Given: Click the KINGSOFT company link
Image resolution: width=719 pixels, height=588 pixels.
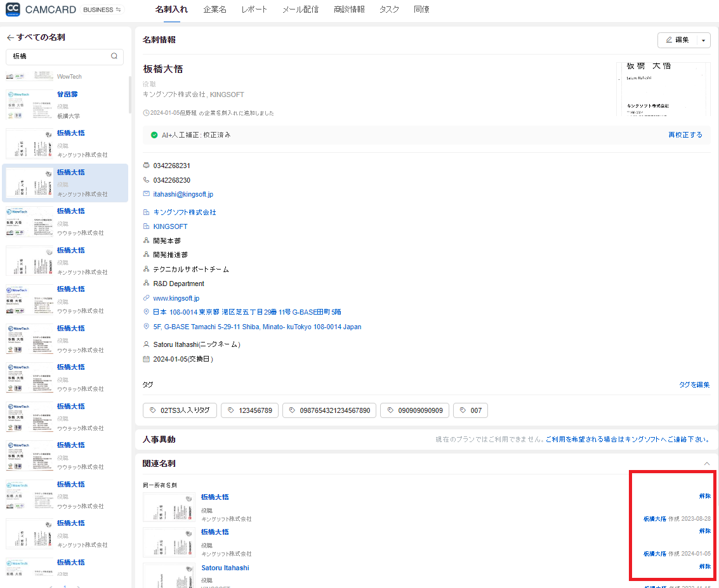Looking at the screenshot, I should 170,226.
